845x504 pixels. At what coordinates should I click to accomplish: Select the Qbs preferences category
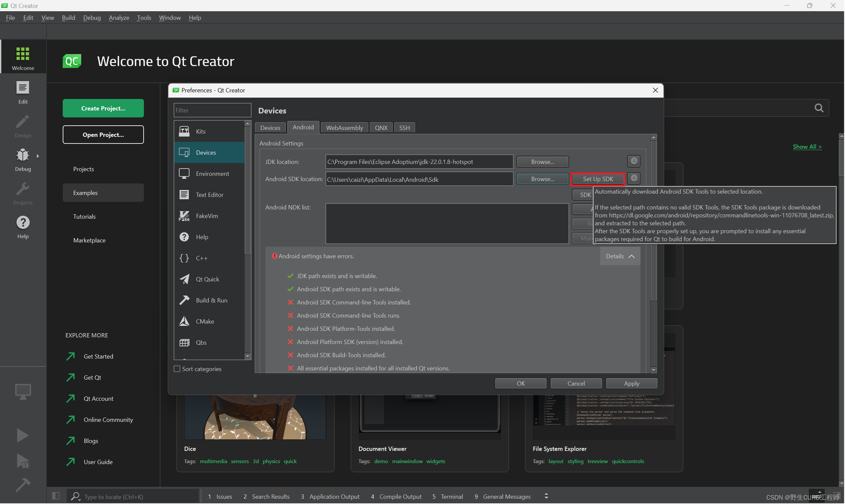point(209,343)
